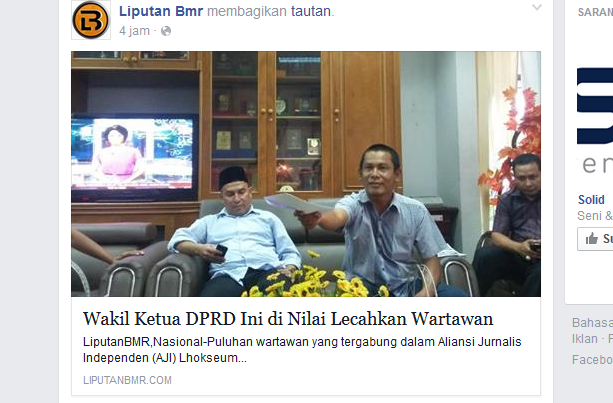The image size is (613, 403).
Task: Follow the "tautan" link in post header
Action: coord(311,11)
